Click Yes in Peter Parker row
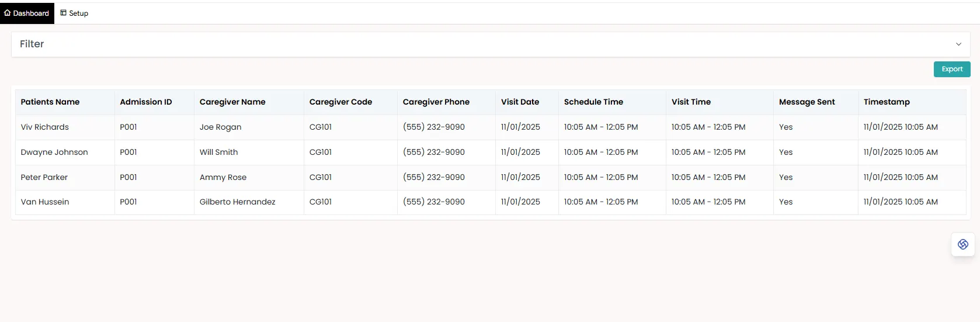The height and width of the screenshot is (322, 980). [x=786, y=177]
